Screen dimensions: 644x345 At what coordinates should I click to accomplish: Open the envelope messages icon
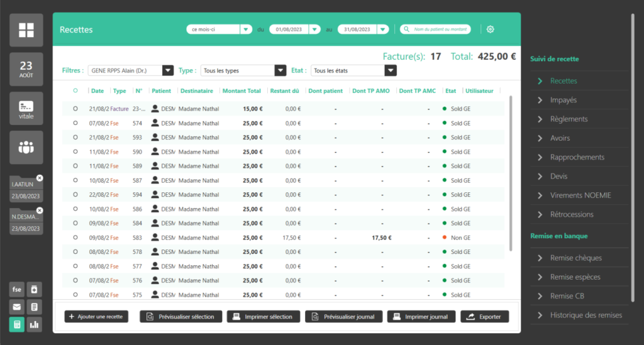point(17,307)
